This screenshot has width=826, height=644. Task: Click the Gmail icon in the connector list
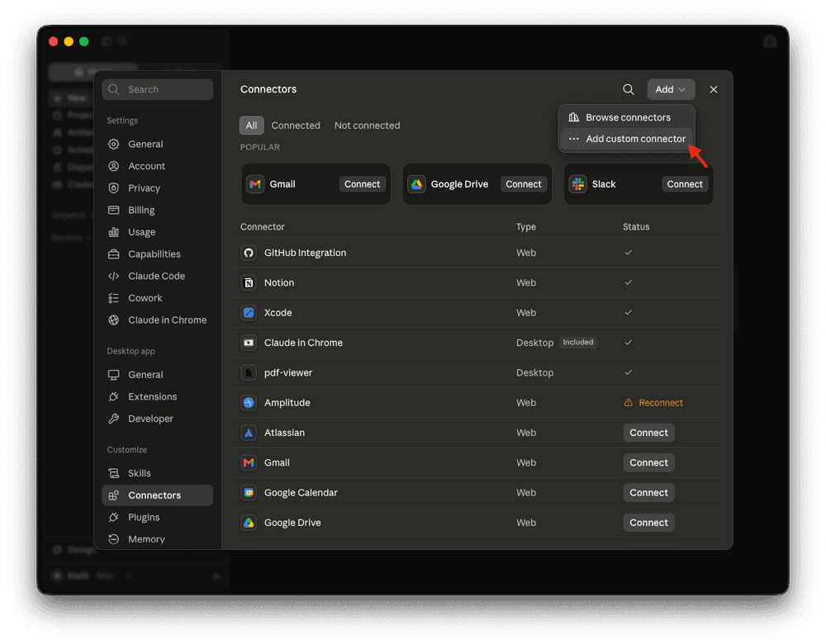point(249,463)
